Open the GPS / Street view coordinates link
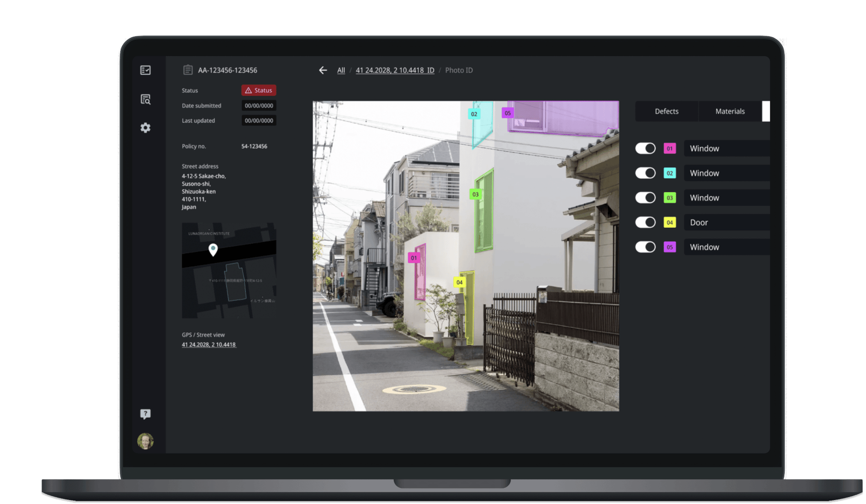The width and height of the screenshot is (866, 504). point(209,345)
